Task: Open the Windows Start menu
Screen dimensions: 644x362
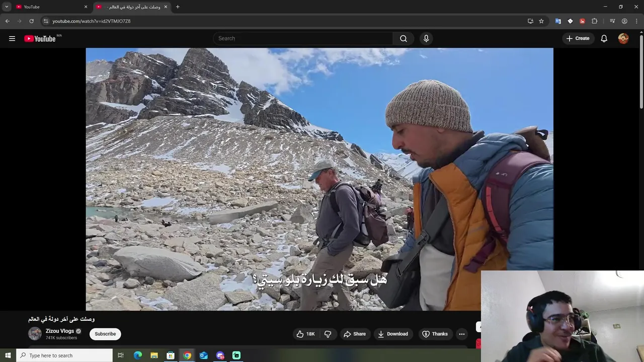Action: [x=8, y=355]
